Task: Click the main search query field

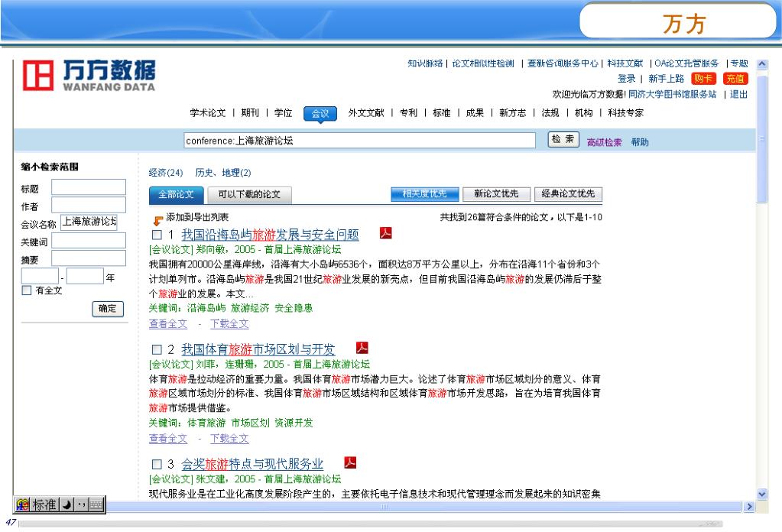Action: click(359, 141)
